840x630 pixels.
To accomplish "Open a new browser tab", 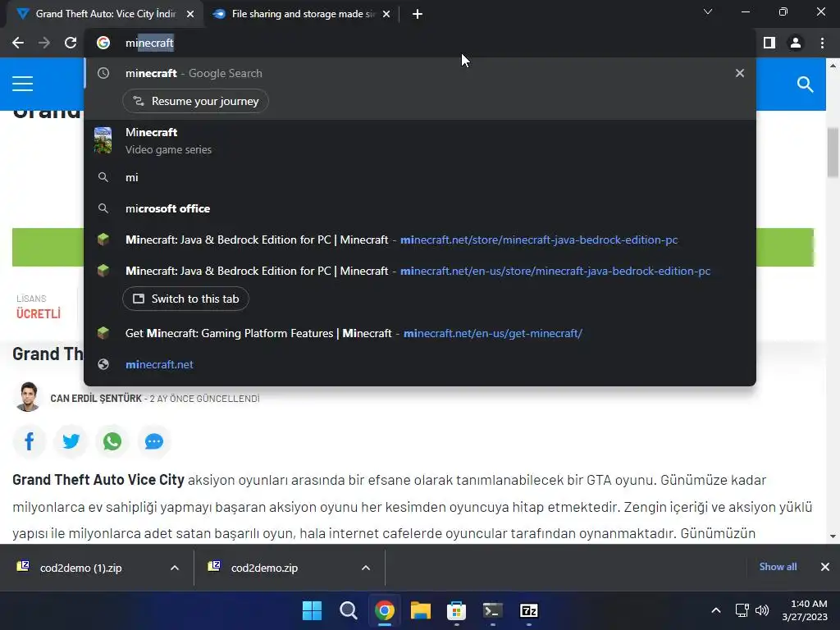I will click(x=418, y=14).
